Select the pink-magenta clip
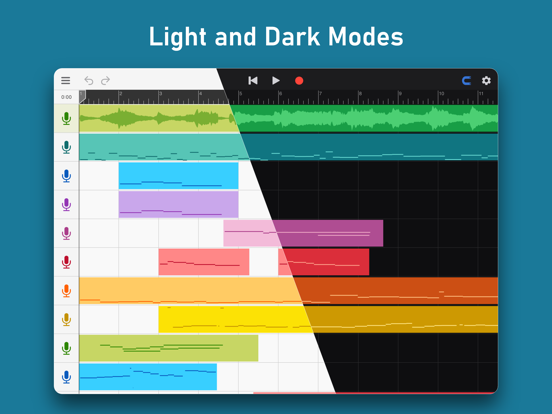Image resolution: width=552 pixels, height=414 pixels. coord(303,233)
